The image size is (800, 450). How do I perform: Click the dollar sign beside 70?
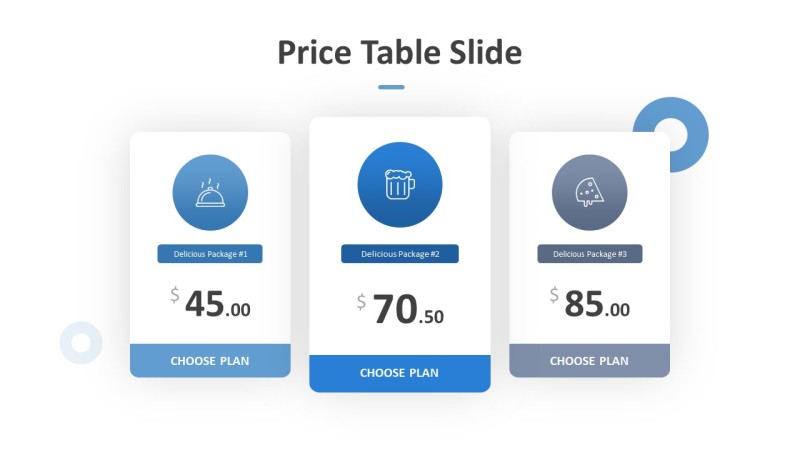pyautogui.click(x=362, y=301)
